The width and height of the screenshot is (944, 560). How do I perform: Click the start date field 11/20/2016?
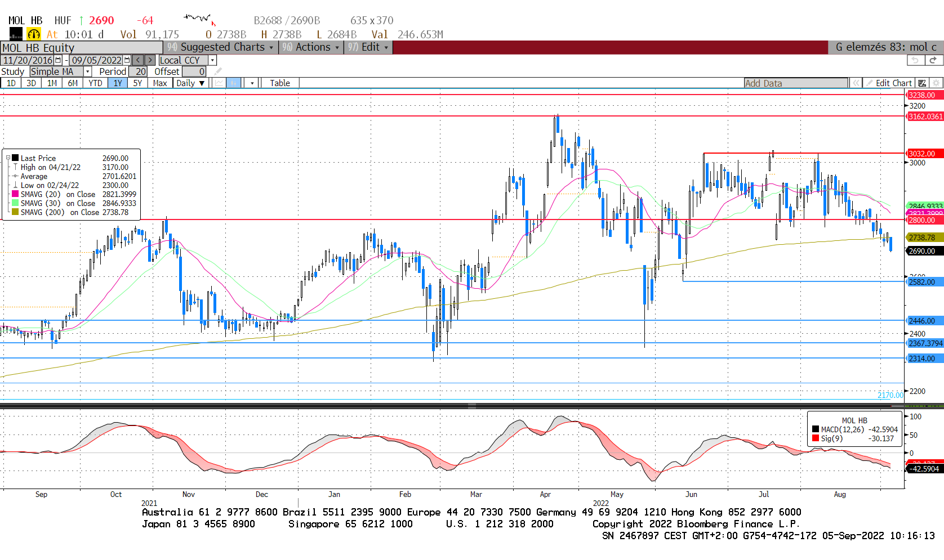pyautogui.click(x=28, y=60)
